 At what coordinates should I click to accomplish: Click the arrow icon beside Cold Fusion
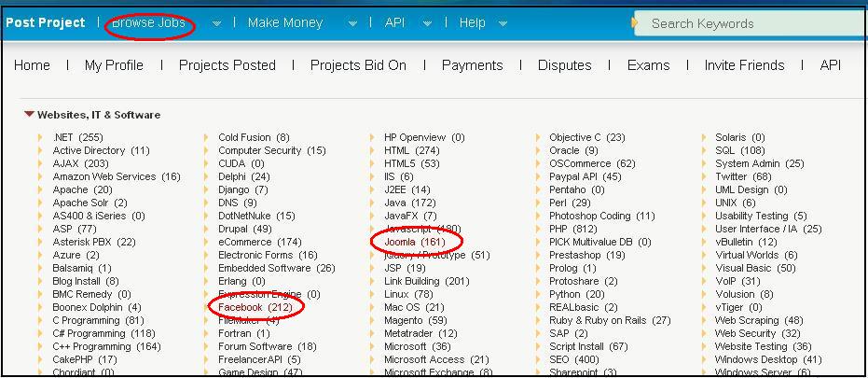point(206,137)
